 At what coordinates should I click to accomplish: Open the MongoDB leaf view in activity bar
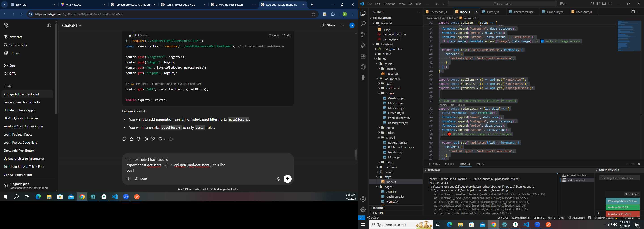pyautogui.click(x=363, y=78)
